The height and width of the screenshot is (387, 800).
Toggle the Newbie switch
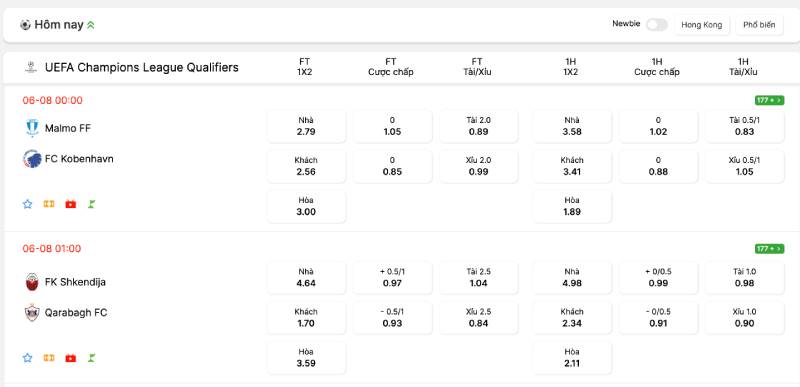657,24
